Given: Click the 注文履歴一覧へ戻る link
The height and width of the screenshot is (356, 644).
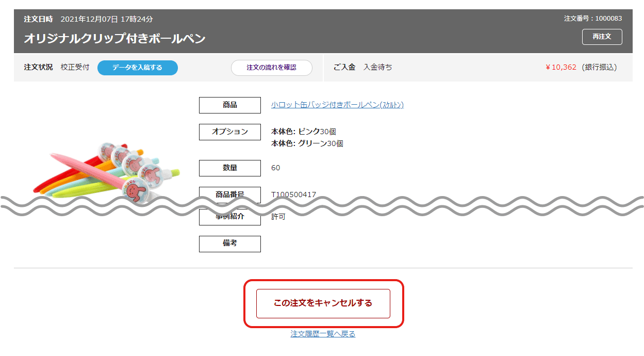Looking at the screenshot, I should click(x=322, y=333).
